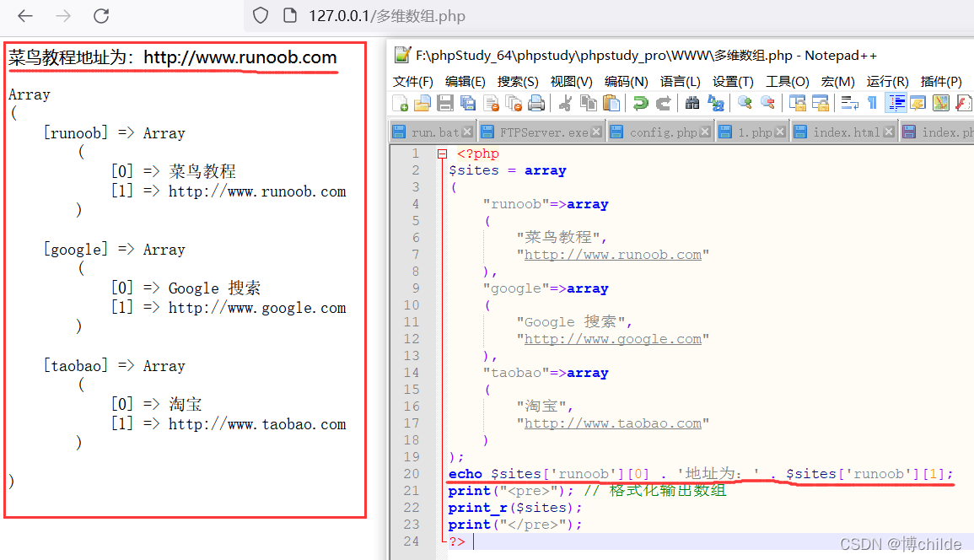Close the FTPServer.exe tab
This screenshot has height=560, width=974.
[x=596, y=132]
